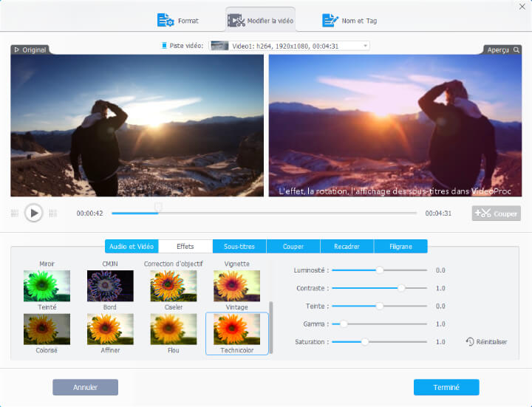532x407 pixels.
Task: Click the 00:04:31 total duration
Action: 438,213
